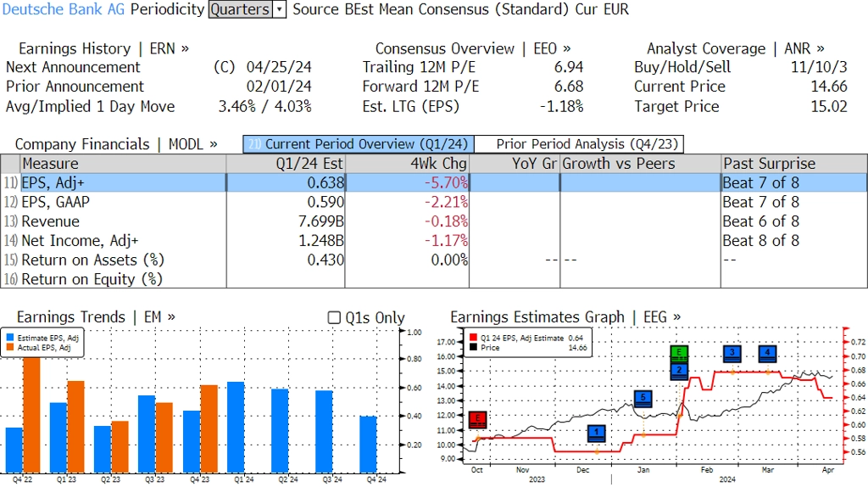Click Next Announcement date 04/25/24
Viewport: 868px width, 487px height.
pyautogui.click(x=279, y=67)
